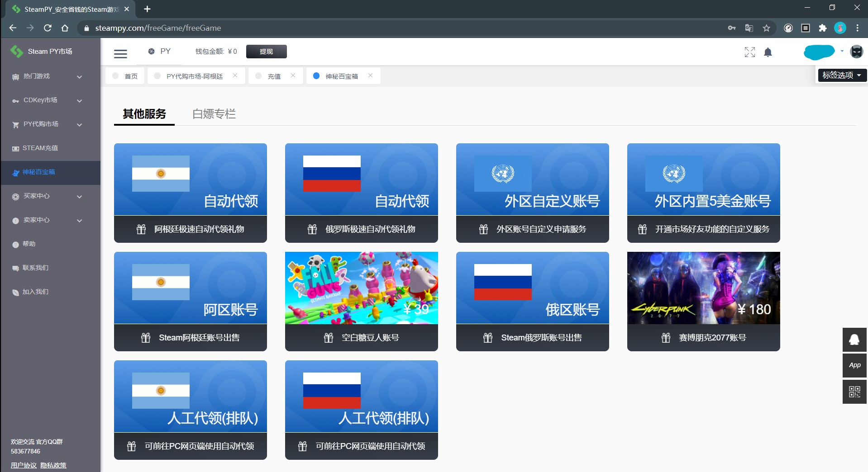Open 外区账号自定义申请服务 card

pyautogui.click(x=533, y=193)
